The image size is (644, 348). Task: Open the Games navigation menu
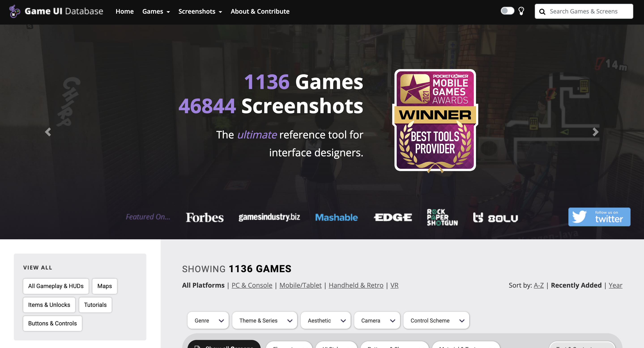tap(156, 11)
